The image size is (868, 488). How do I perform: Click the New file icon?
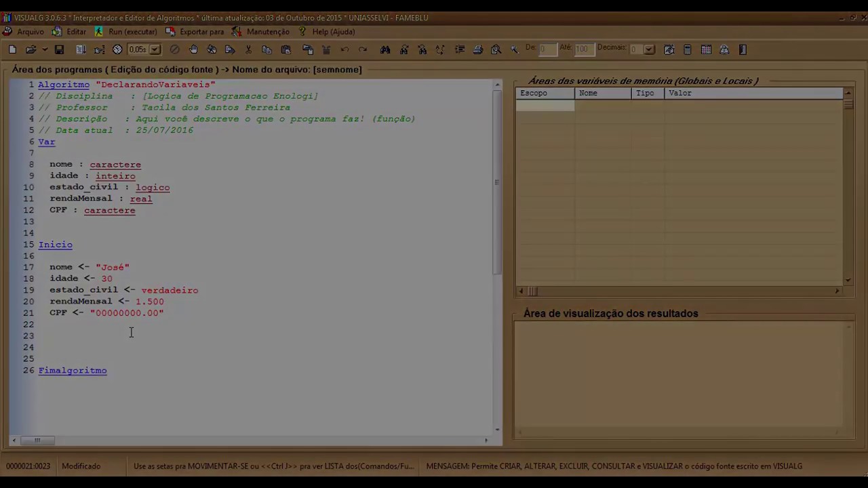pyautogui.click(x=12, y=49)
